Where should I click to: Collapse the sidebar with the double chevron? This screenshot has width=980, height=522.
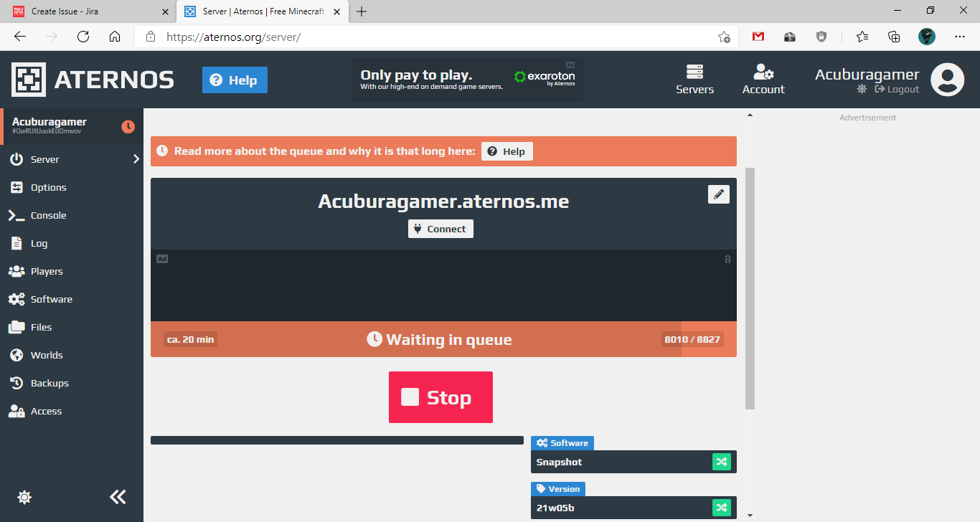click(x=118, y=497)
